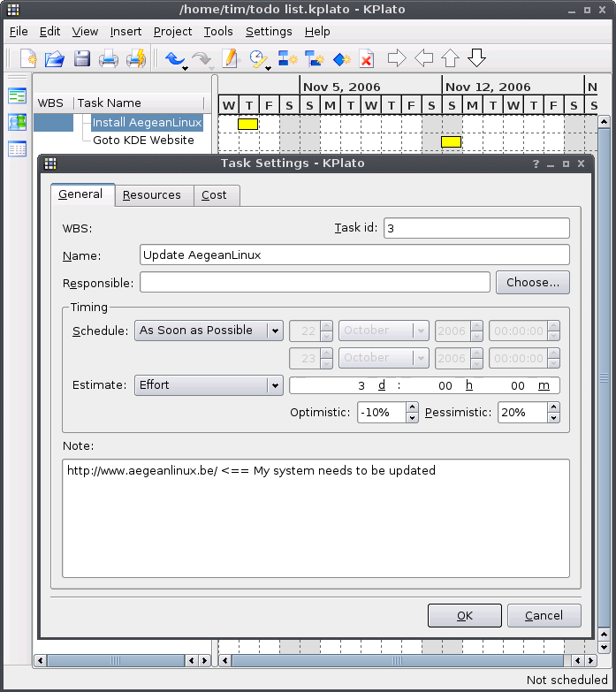Switch to the Resources tab

click(154, 195)
